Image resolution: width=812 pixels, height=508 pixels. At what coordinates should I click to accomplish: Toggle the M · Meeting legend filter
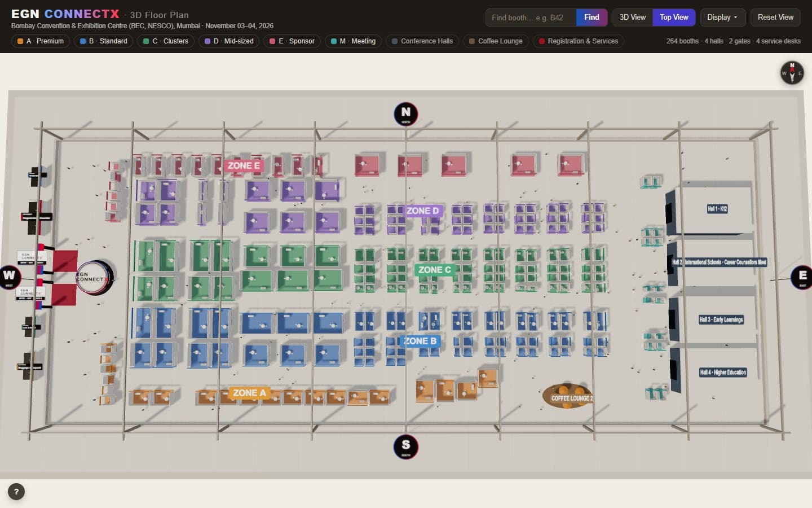(353, 41)
